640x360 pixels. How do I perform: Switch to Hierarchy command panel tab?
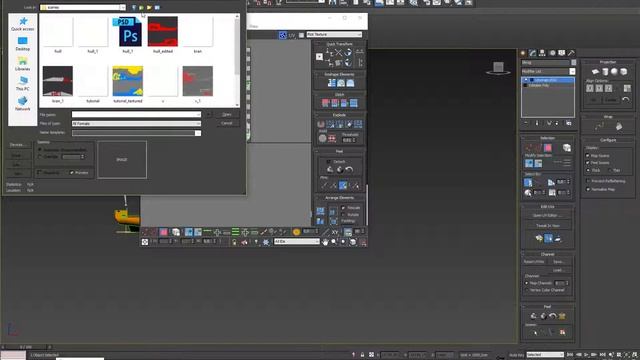click(542, 53)
